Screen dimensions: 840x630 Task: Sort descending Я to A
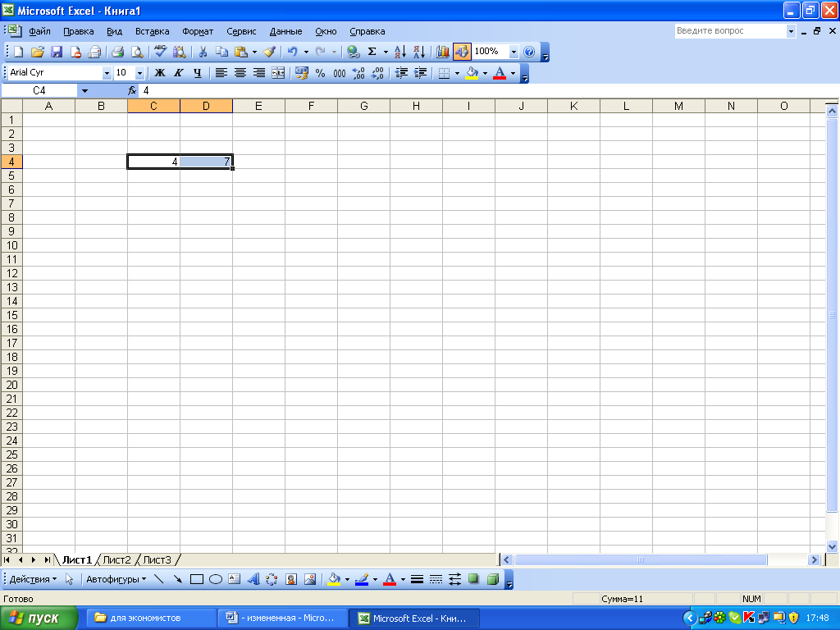(x=419, y=52)
